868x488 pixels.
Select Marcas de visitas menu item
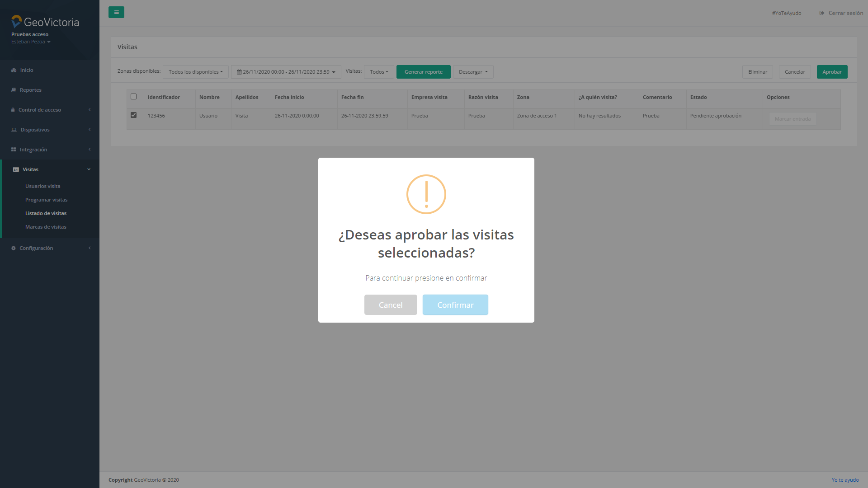click(46, 227)
